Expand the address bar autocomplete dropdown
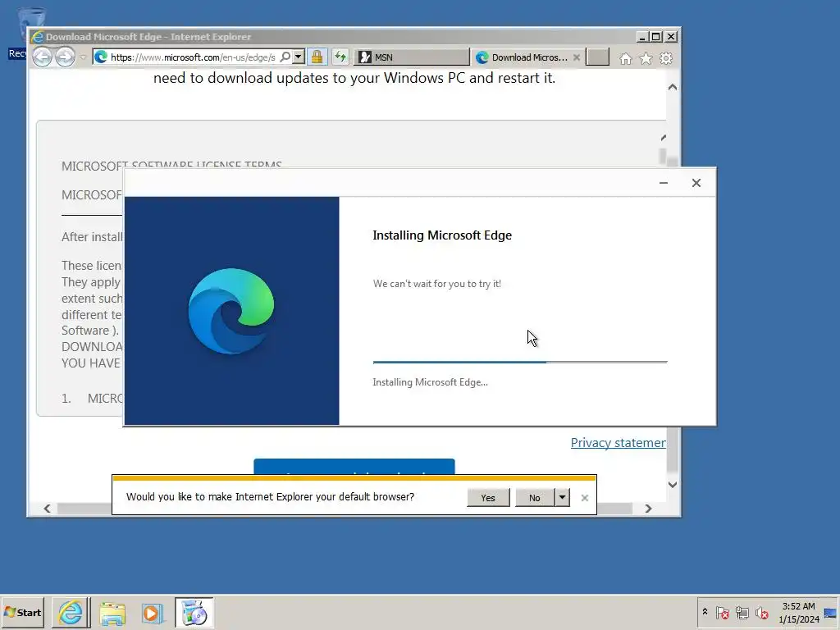Image resolution: width=840 pixels, height=630 pixels. (299, 57)
